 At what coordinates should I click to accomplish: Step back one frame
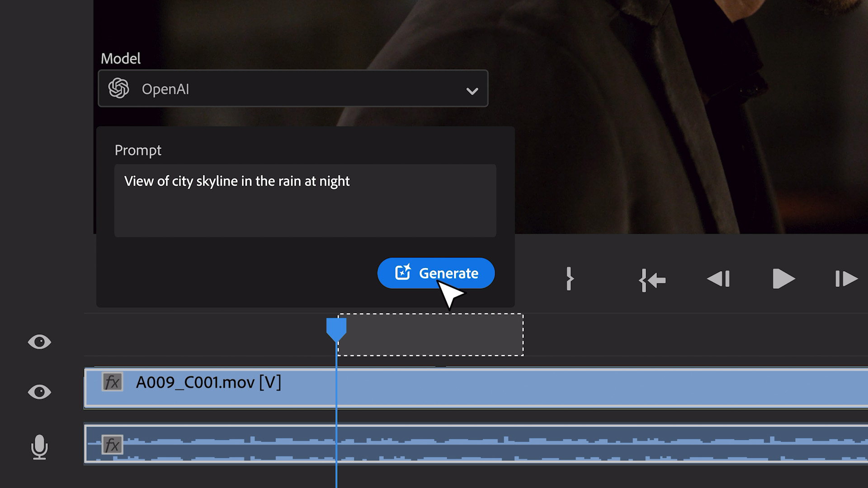pyautogui.click(x=718, y=279)
